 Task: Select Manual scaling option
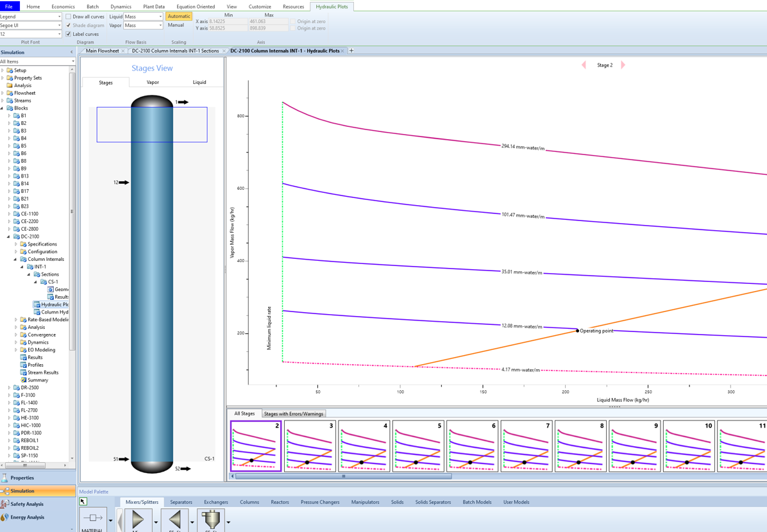(176, 25)
